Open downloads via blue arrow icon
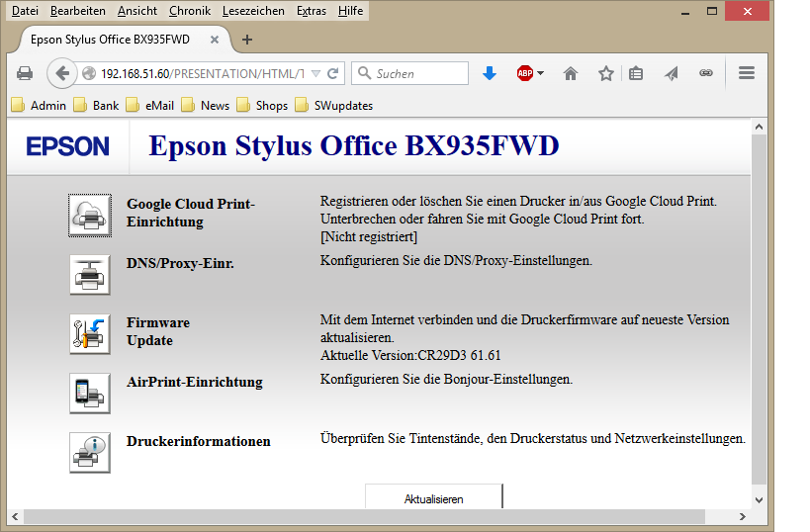Image resolution: width=810 pixels, height=532 pixels. [x=490, y=73]
